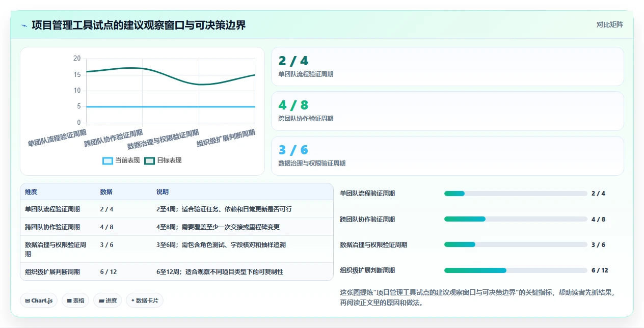Click table cell 2至4周 description

[224, 209]
